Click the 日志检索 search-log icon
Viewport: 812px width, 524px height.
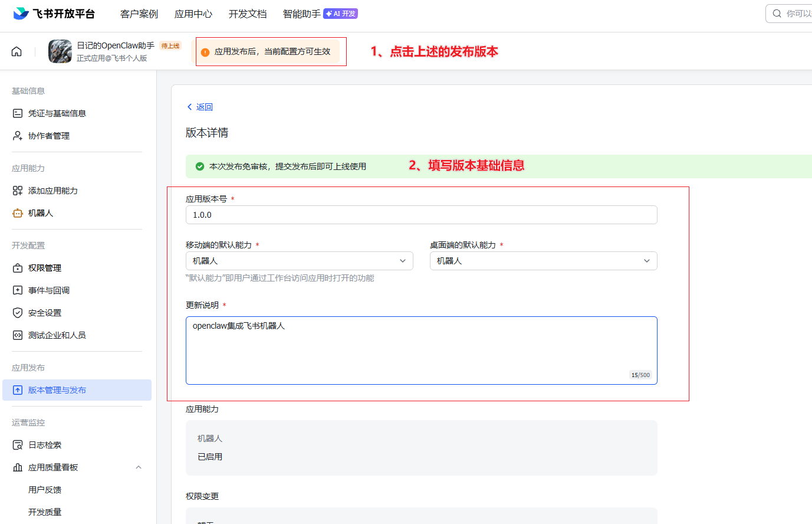click(x=18, y=445)
